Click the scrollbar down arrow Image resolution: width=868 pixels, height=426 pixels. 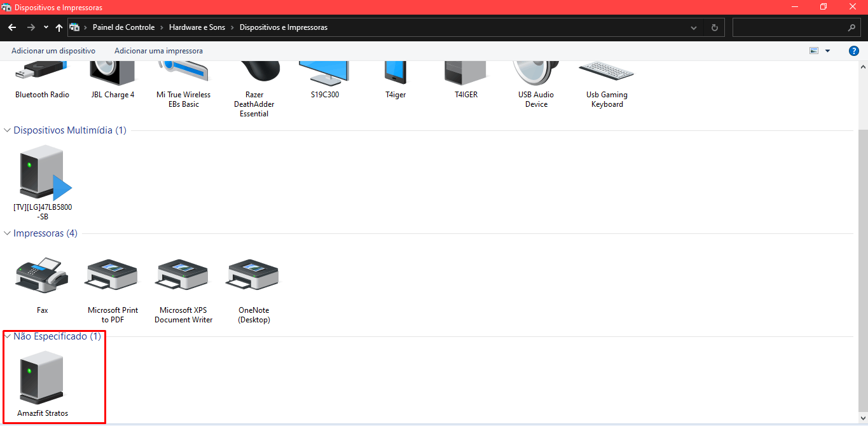click(863, 420)
